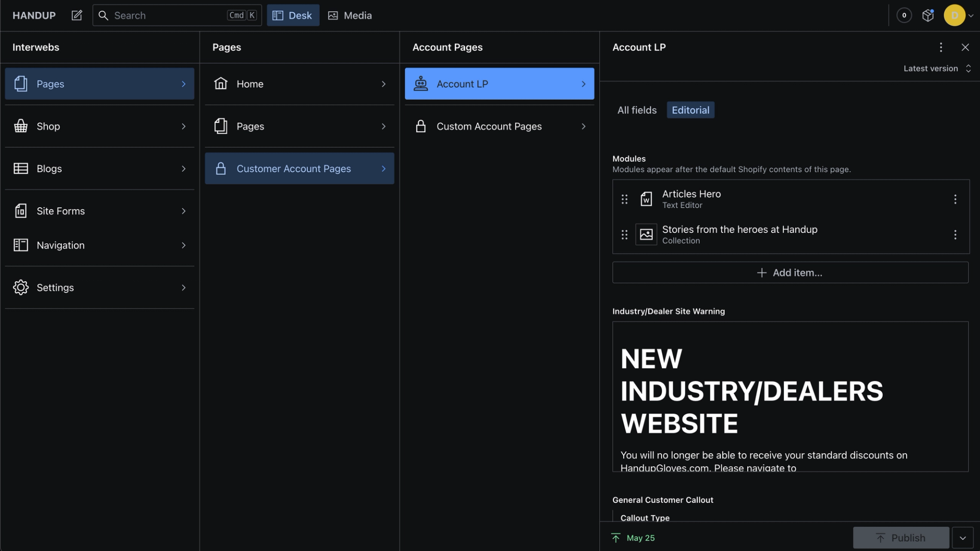
Task: Grab the drag handle of Articles Hero
Action: pyautogui.click(x=624, y=199)
